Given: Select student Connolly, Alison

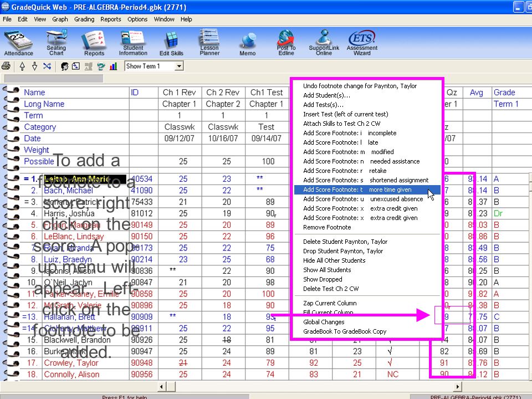Looking at the screenshot, I should click(71, 375).
